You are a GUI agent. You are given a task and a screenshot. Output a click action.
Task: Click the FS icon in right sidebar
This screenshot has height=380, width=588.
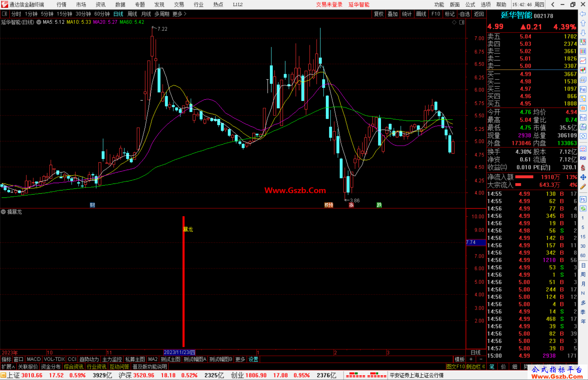pos(583,199)
